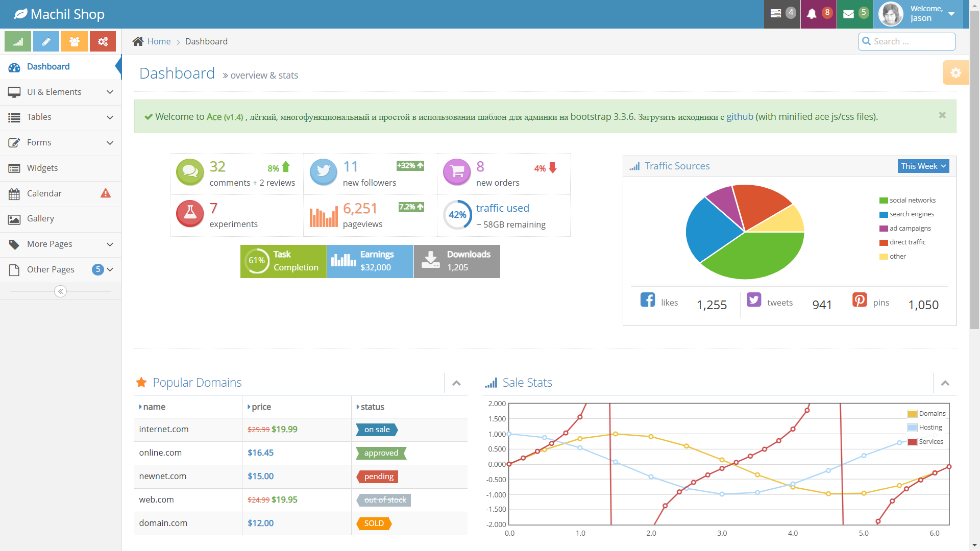The image size is (980, 551).
Task: Open the Welcome Jason user menu arrow
Action: (951, 14)
